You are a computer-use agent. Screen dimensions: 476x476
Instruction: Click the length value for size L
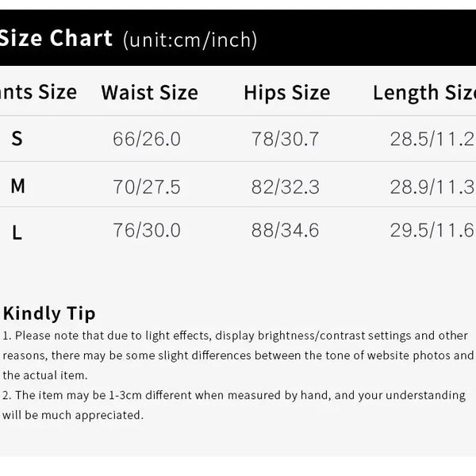432,230
